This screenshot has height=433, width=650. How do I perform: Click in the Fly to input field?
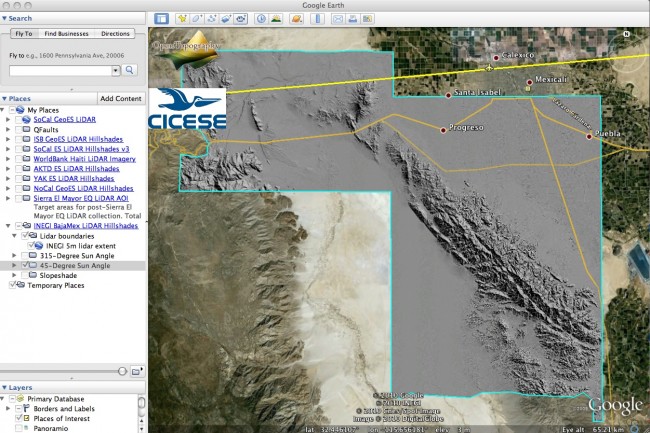point(61,70)
